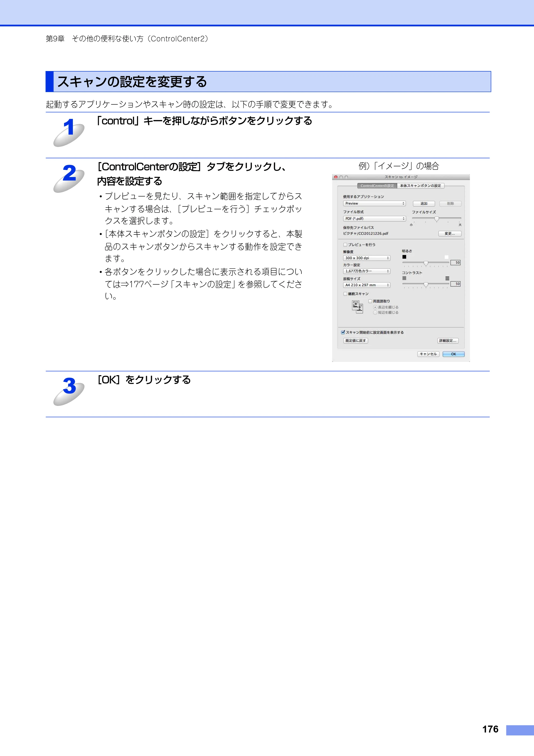
Task: Open the Preview application dropdown
Action: click(x=374, y=203)
